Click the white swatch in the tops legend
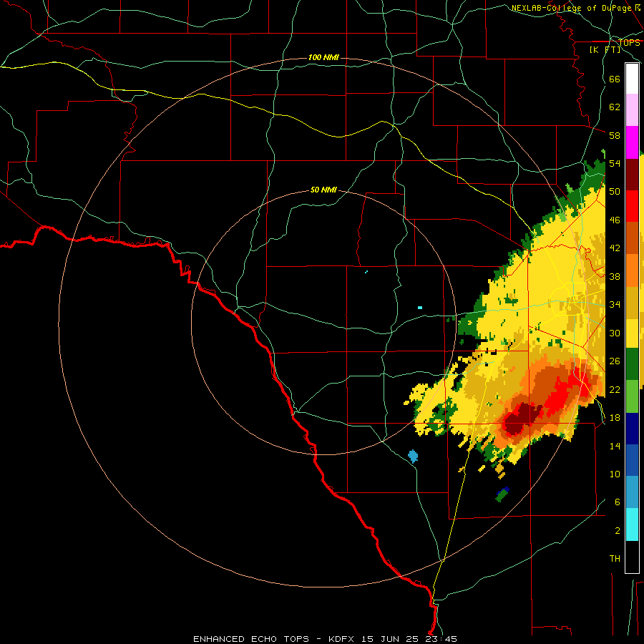This screenshot has width=644, height=644. 632,79
